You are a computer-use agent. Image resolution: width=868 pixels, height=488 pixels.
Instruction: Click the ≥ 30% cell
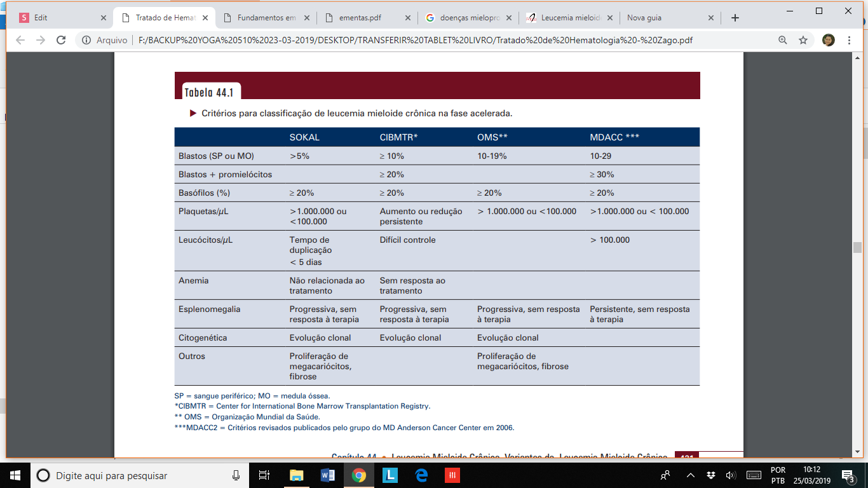point(602,174)
